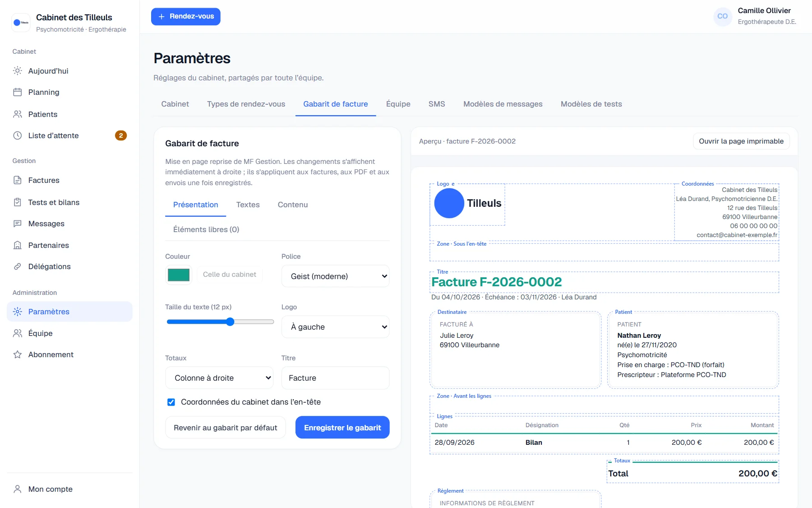Switch to the Types de rendez-vous tab
The height and width of the screenshot is (508, 812).
[x=246, y=104]
